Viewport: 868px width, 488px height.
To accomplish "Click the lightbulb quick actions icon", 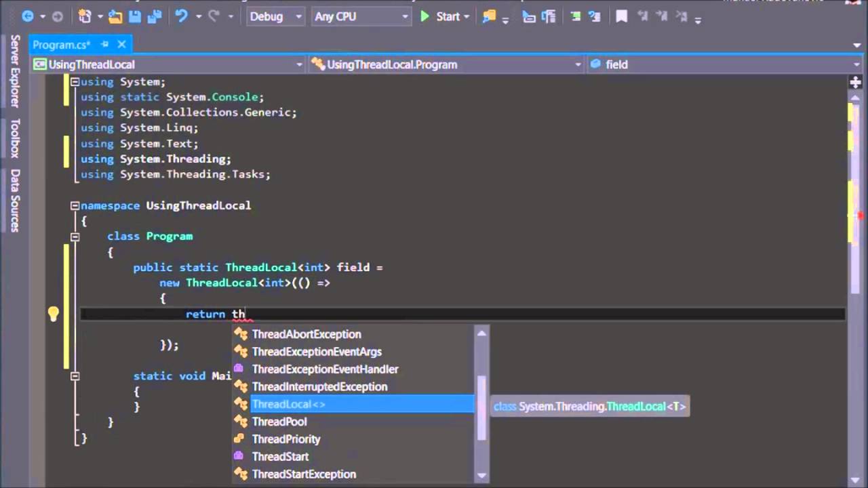I will [54, 314].
